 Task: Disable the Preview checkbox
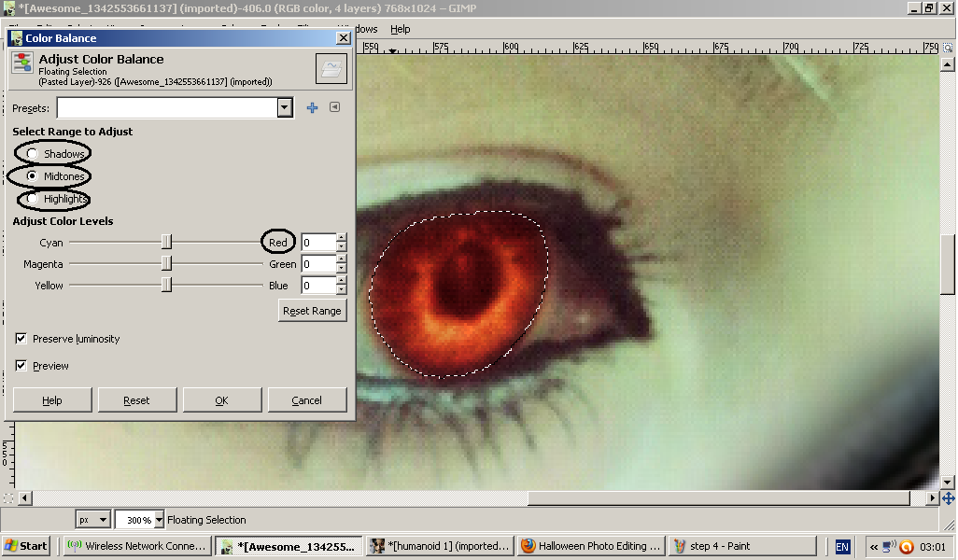(x=21, y=366)
